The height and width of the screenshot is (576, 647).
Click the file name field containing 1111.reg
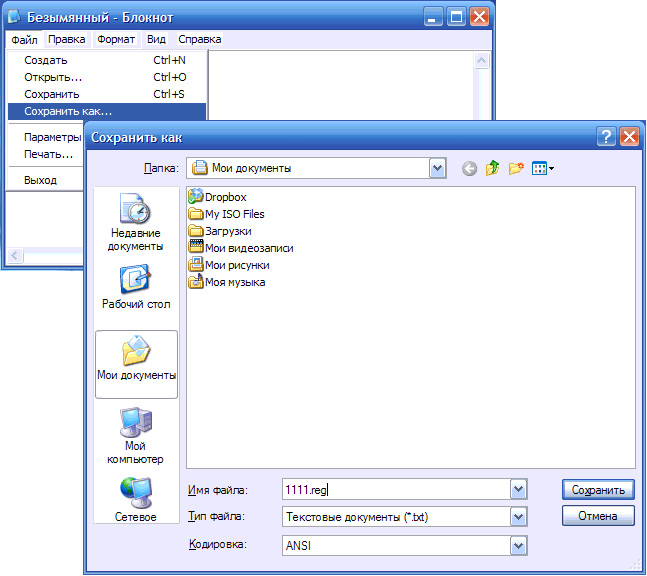(396, 489)
